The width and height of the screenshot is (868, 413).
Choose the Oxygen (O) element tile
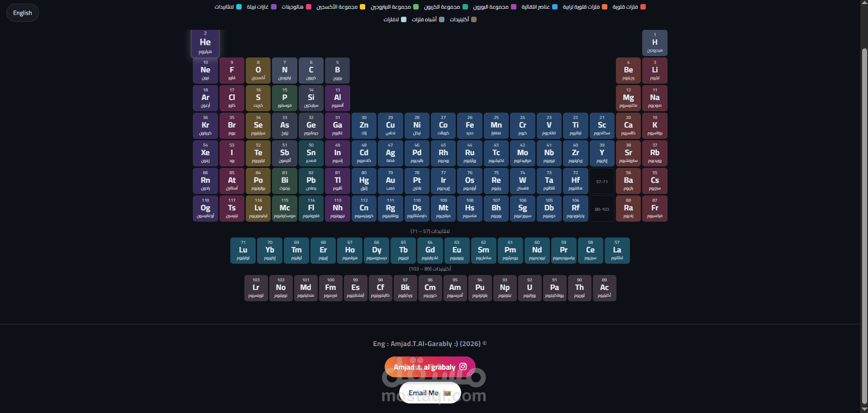pyautogui.click(x=258, y=71)
